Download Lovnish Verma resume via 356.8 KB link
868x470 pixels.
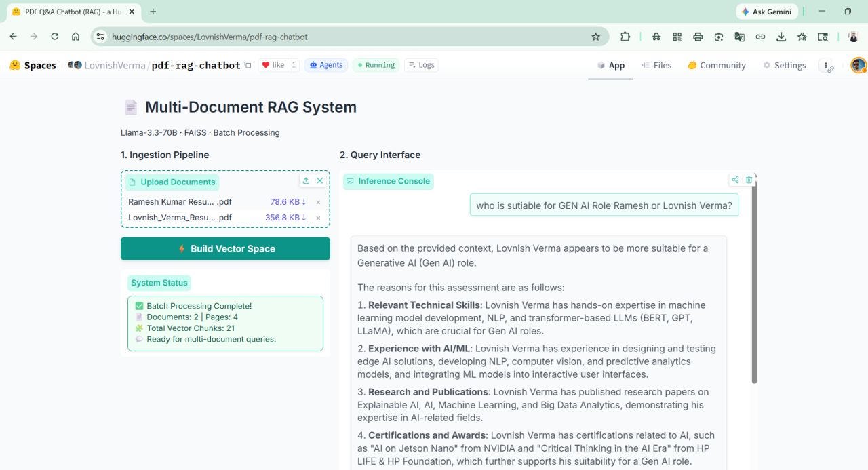point(285,217)
